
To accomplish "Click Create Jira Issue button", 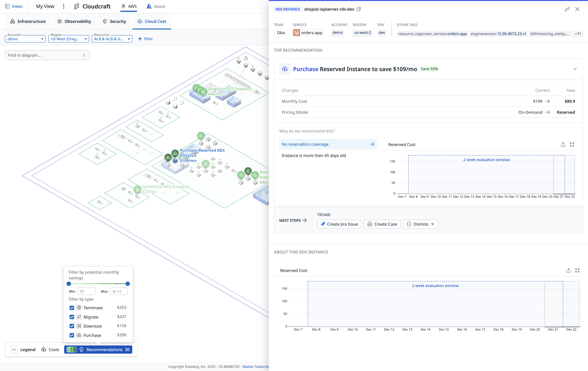I will pos(339,224).
